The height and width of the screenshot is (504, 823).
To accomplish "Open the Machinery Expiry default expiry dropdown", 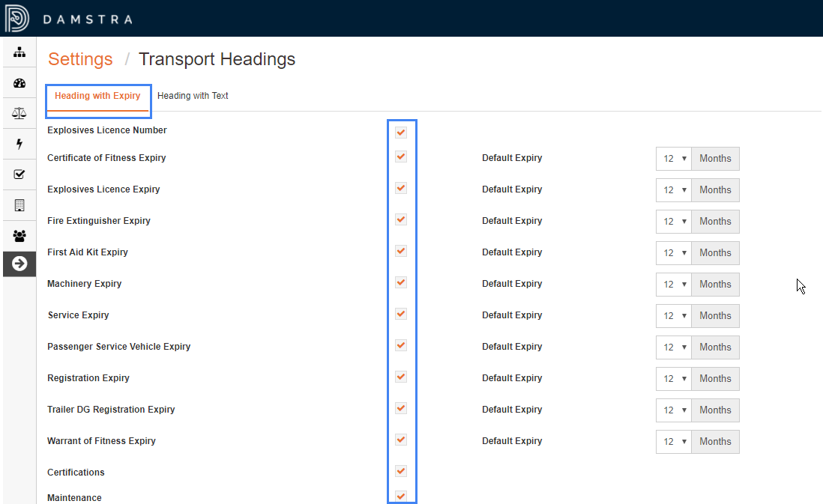I will coord(673,284).
